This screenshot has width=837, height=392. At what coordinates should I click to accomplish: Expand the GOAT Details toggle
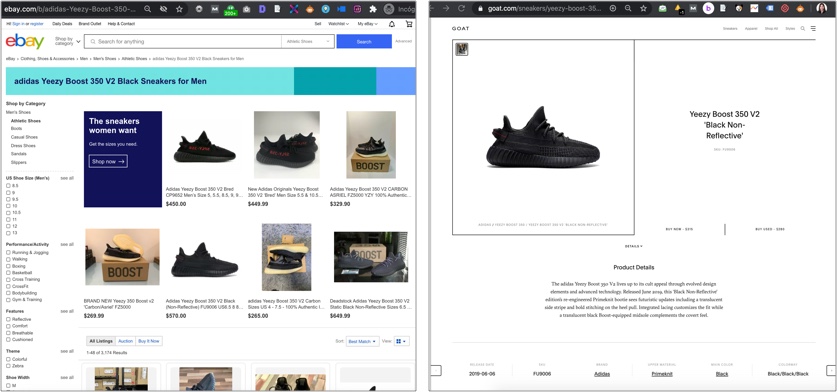pyautogui.click(x=634, y=246)
